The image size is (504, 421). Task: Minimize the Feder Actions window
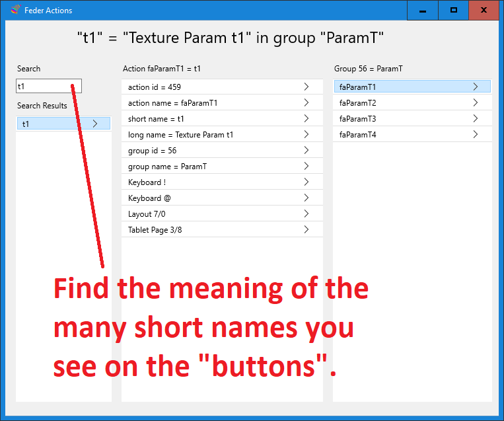click(x=423, y=11)
